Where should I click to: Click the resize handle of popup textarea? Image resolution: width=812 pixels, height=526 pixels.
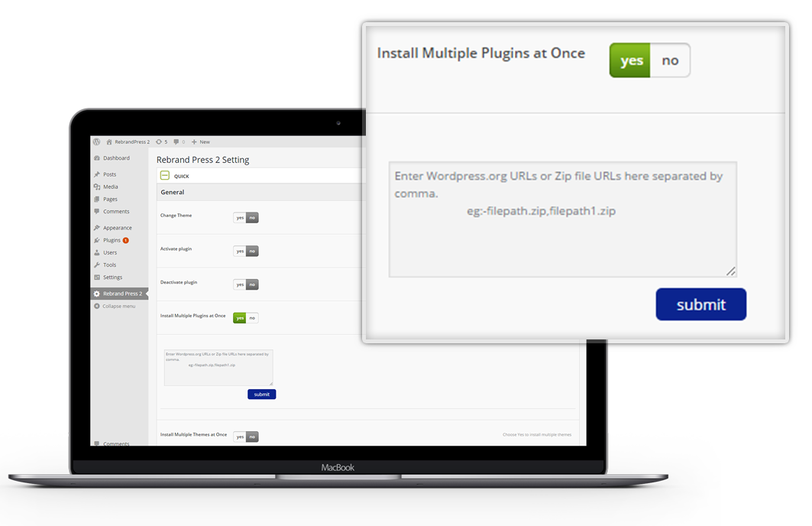click(x=731, y=271)
